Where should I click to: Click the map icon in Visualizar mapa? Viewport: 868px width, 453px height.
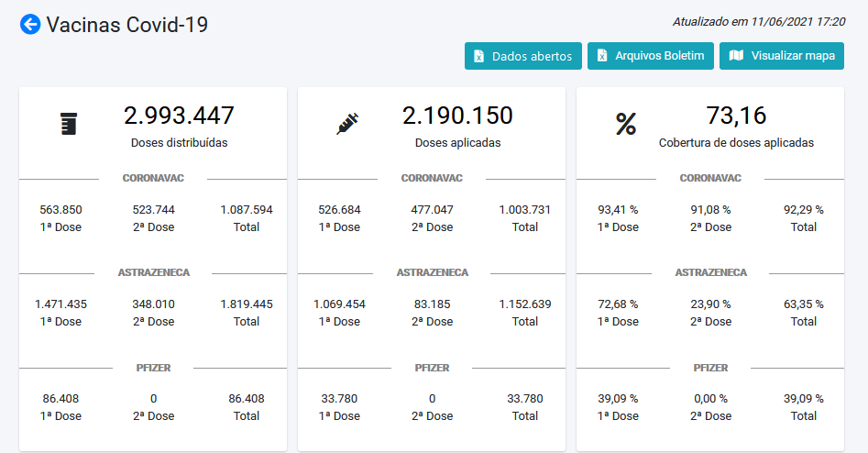[x=736, y=56]
